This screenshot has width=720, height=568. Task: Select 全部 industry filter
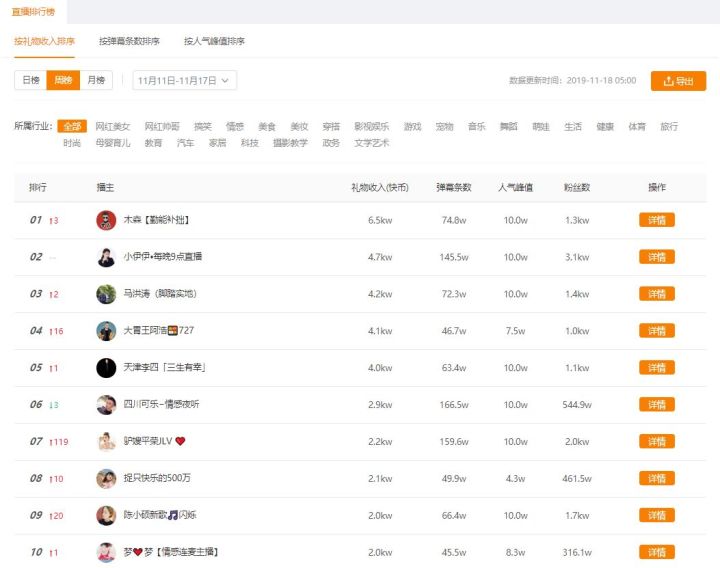pyautogui.click(x=72, y=127)
